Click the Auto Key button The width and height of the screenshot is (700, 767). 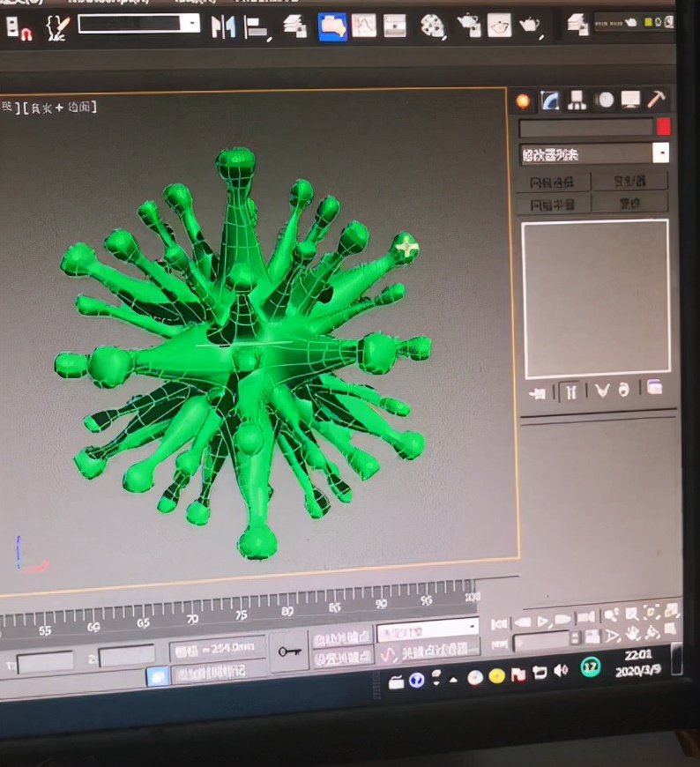pos(342,637)
